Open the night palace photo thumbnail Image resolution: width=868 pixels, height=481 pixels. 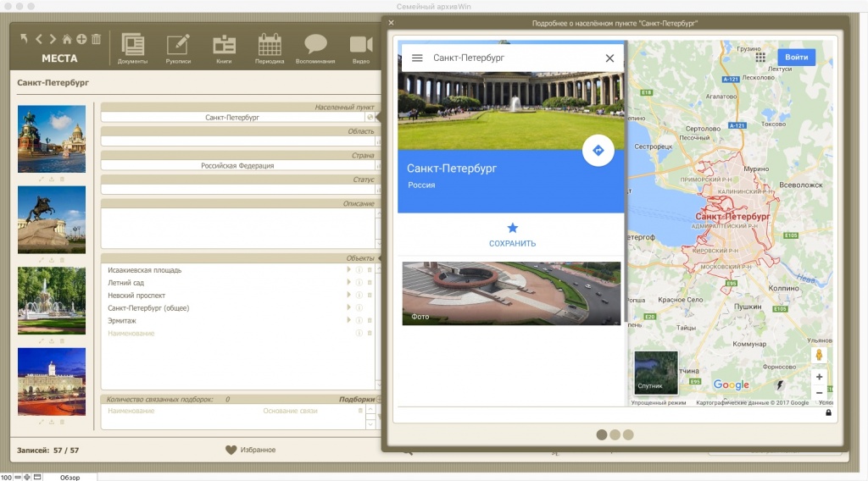coord(52,381)
